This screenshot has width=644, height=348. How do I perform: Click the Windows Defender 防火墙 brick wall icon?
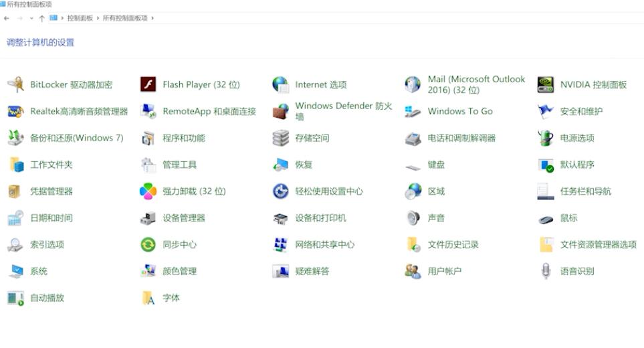280,111
